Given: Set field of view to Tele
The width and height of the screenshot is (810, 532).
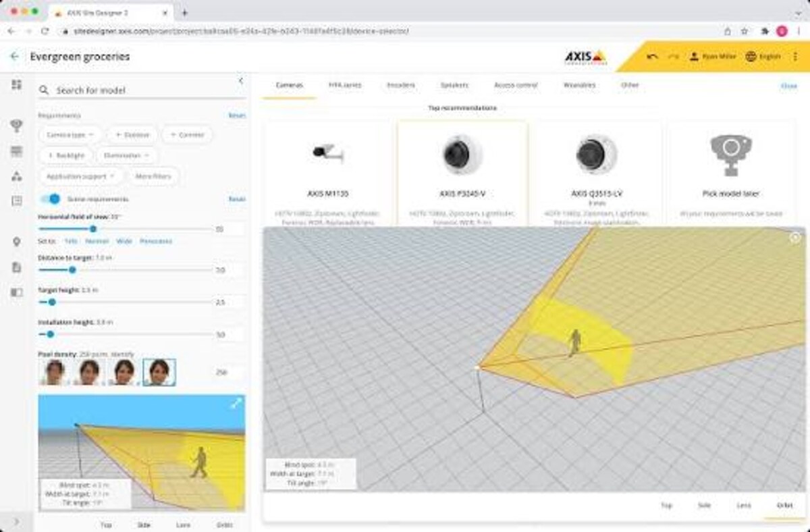Looking at the screenshot, I should 71,241.
